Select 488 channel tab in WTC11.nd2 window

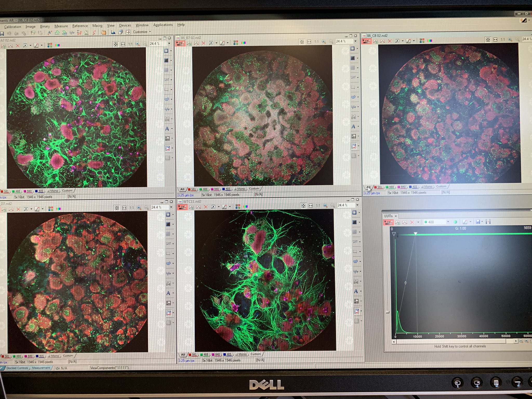pyautogui.click(x=204, y=354)
